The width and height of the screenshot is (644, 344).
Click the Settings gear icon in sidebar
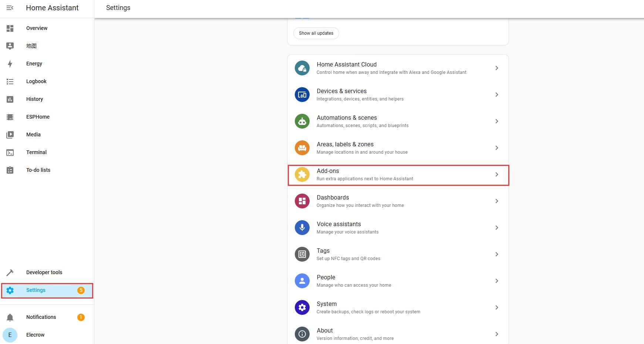[x=10, y=290]
